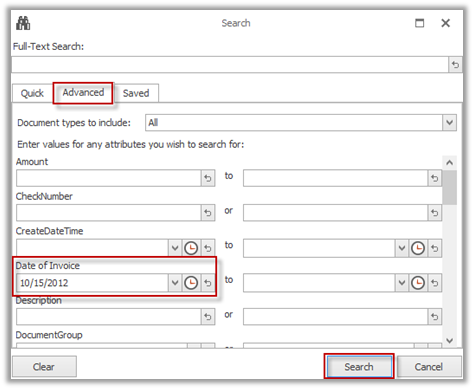Click the scroll up arrow of attributes list
Screen dimensions: 475x390
pos(450,163)
